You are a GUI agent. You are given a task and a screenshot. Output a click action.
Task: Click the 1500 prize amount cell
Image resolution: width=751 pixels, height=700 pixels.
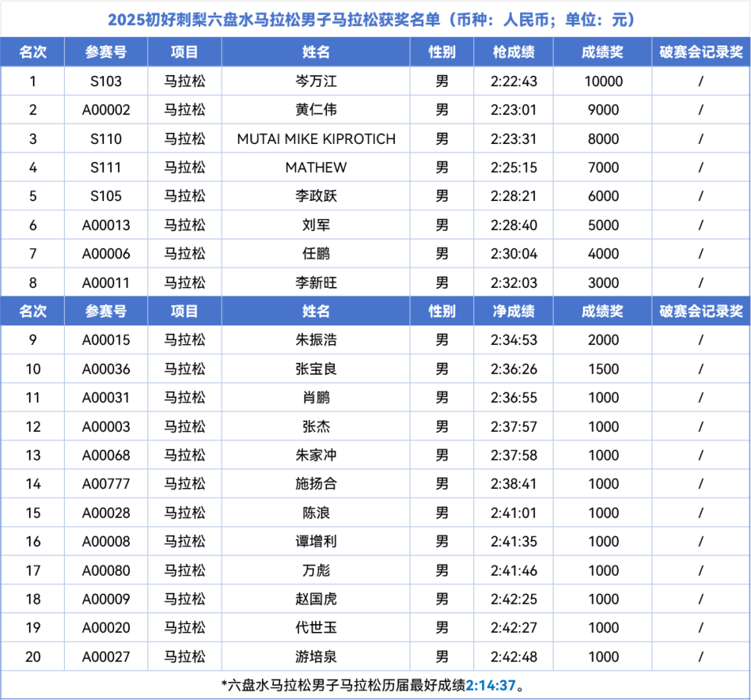(x=602, y=369)
